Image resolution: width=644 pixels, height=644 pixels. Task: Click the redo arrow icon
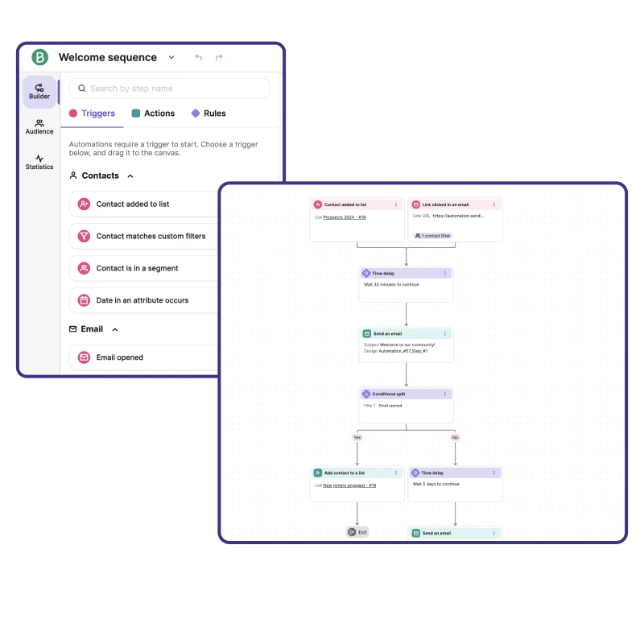click(x=219, y=57)
